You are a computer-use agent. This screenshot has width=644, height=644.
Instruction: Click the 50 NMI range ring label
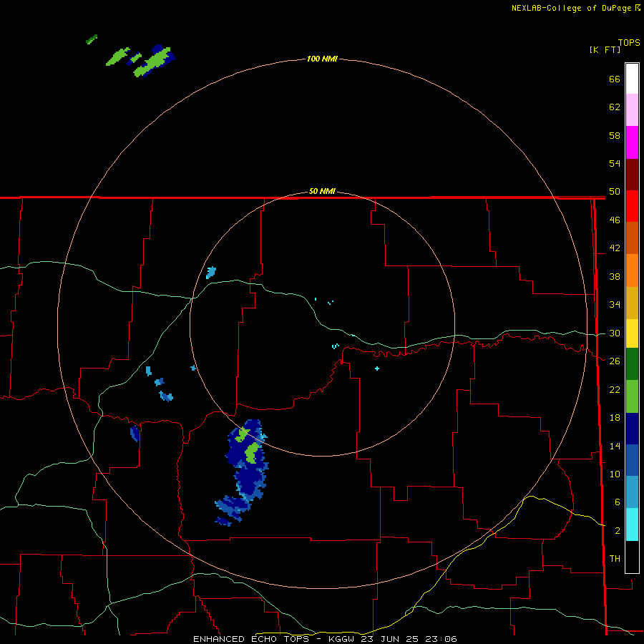pos(322,191)
